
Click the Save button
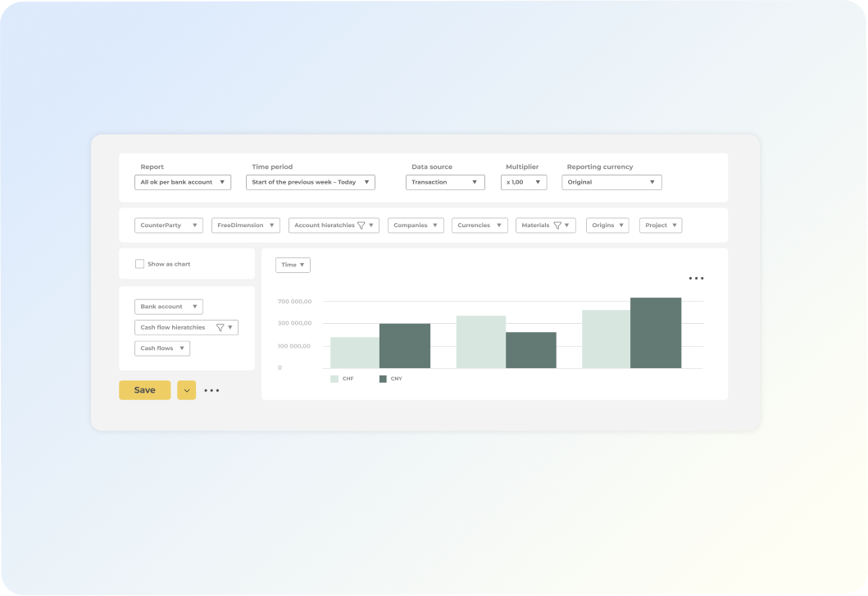(x=145, y=390)
